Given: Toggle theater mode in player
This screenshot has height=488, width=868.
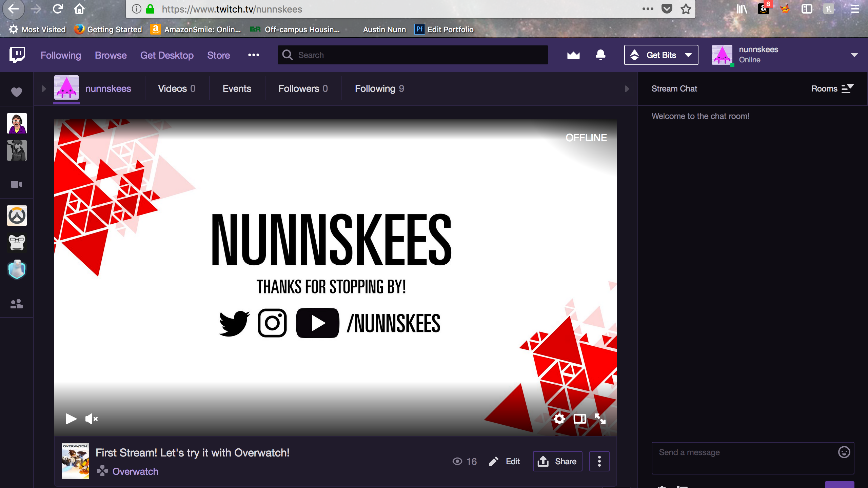Looking at the screenshot, I should (x=580, y=419).
